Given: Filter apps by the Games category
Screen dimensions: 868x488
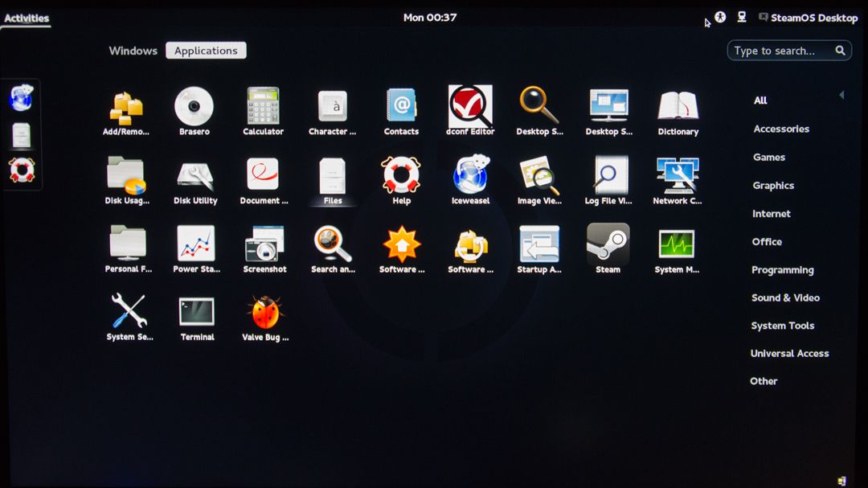Looking at the screenshot, I should (769, 157).
